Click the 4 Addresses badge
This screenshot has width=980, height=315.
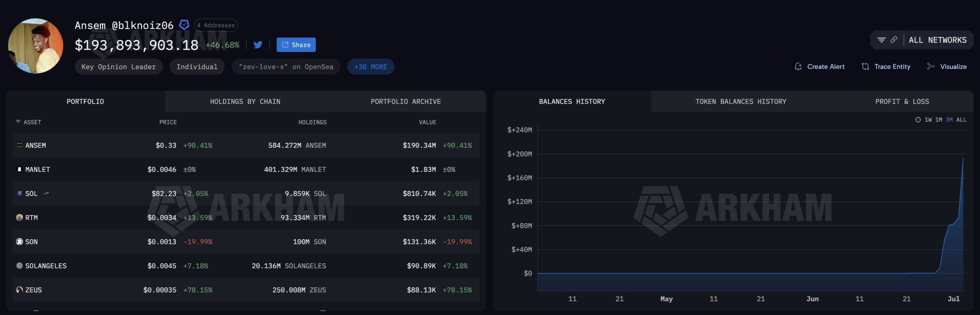coord(216,25)
